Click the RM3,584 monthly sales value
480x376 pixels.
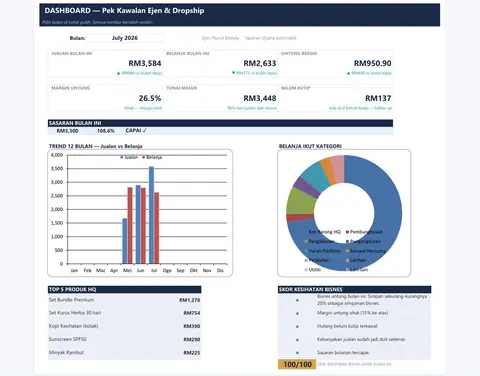coord(145,63)
